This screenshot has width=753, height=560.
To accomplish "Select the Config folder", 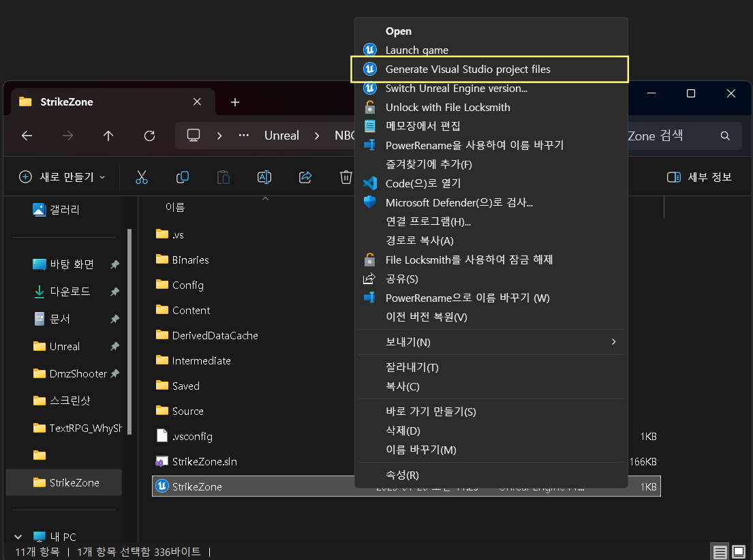I will (187, 285).
